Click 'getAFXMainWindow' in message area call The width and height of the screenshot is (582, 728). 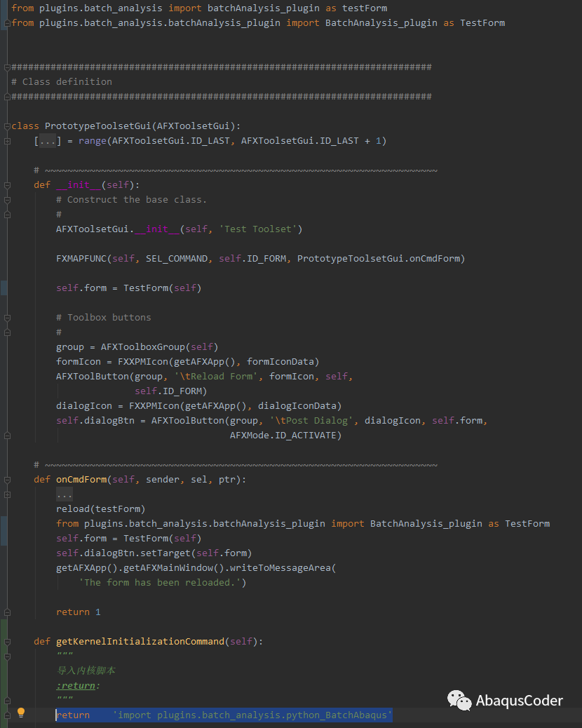tap(168, 568)
